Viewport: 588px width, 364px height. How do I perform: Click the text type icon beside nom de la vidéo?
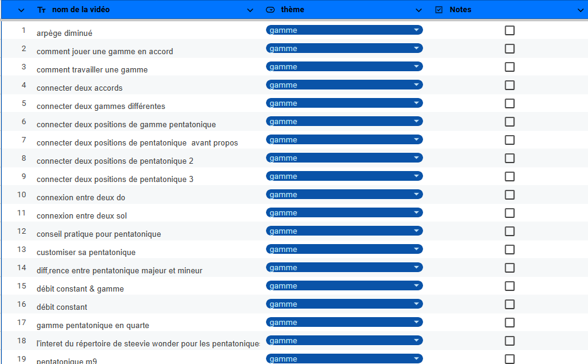click(x=41, y=10)
